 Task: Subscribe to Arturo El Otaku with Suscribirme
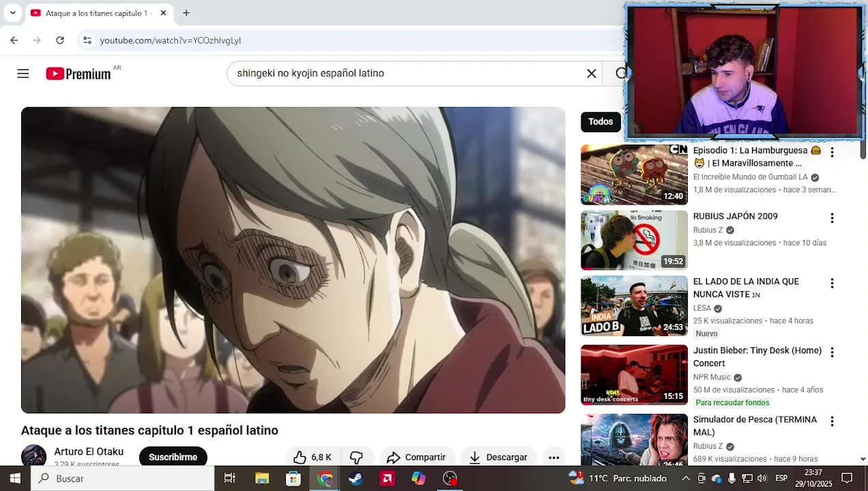pos(173,457)
